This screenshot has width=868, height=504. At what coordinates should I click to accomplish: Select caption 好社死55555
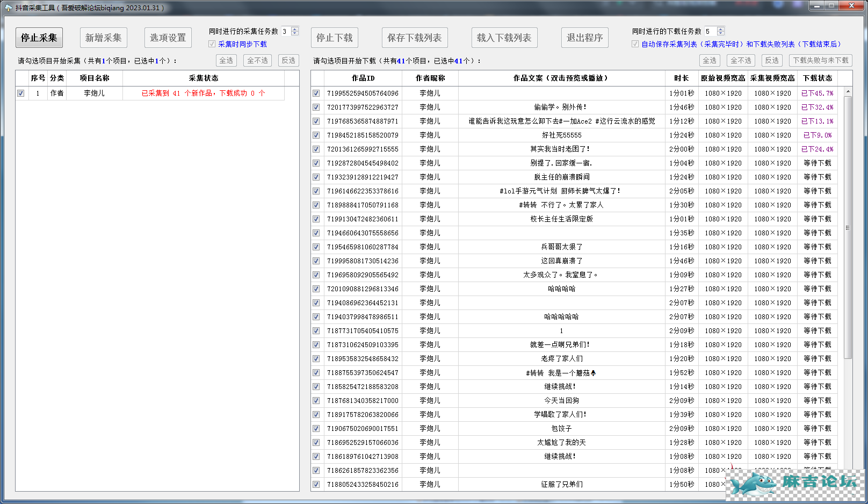[x=561, y=135]
